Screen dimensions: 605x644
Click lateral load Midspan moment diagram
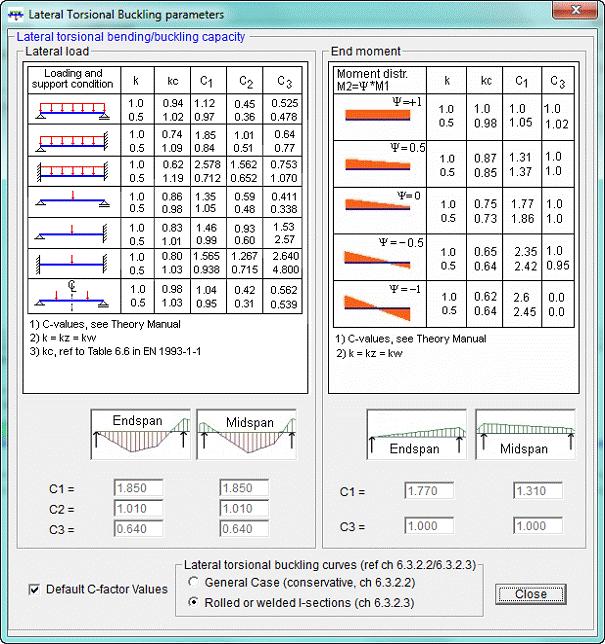(x=246, y=434)
